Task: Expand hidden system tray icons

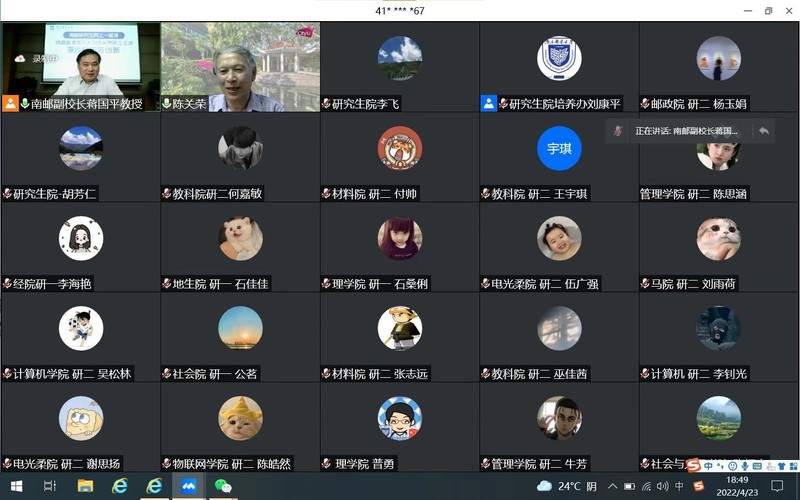Action: tap(613, 486)
